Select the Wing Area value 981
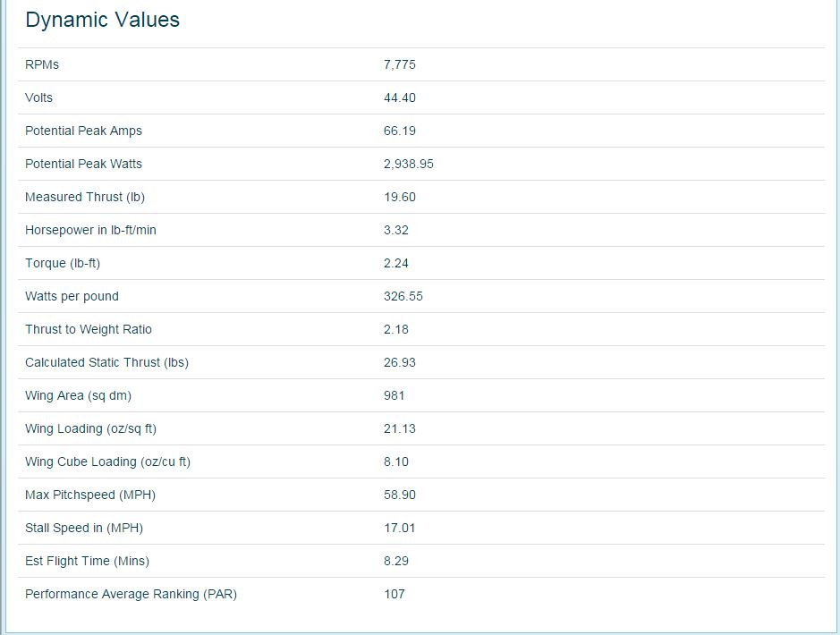This screenshot has height=635, width=840. (x=394, y=395)
